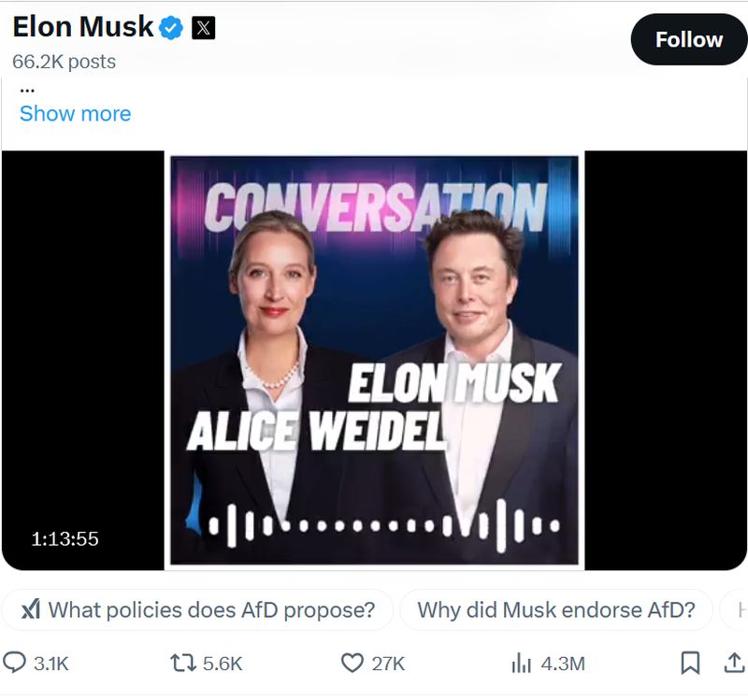The image size is (748, 700).
Task: Click the 66.2K posts count
Action: (x=64, y=62)
